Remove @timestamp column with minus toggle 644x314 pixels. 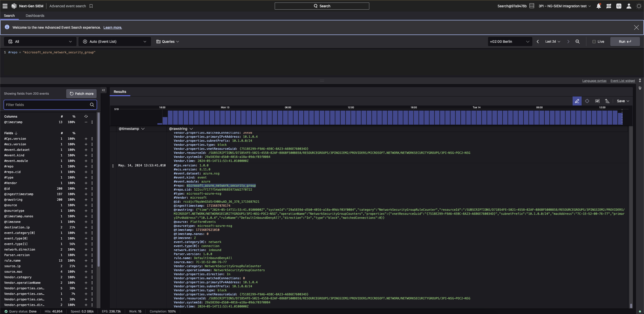coord(86,122)
